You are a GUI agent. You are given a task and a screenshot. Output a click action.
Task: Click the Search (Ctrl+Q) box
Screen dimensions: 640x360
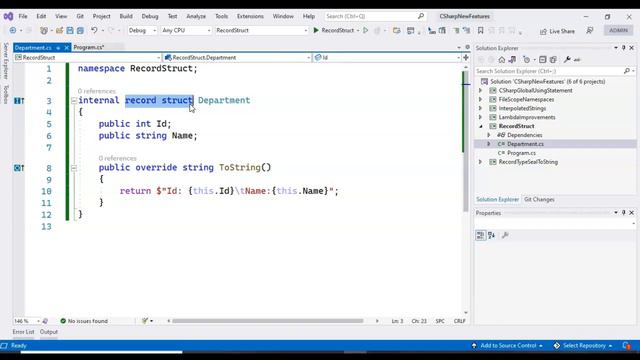point(375,16)
